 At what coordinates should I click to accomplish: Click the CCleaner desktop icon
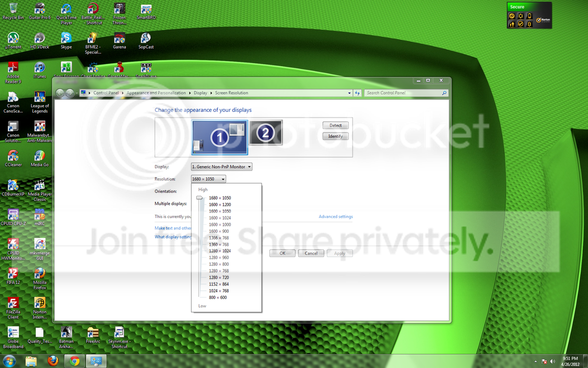(x=13, y=158)
